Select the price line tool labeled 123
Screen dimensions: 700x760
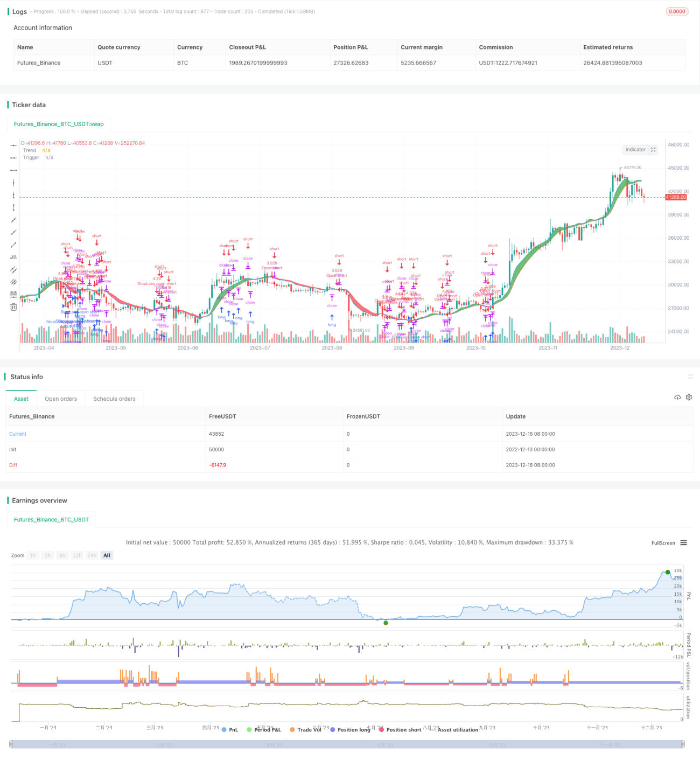(13, 257)
